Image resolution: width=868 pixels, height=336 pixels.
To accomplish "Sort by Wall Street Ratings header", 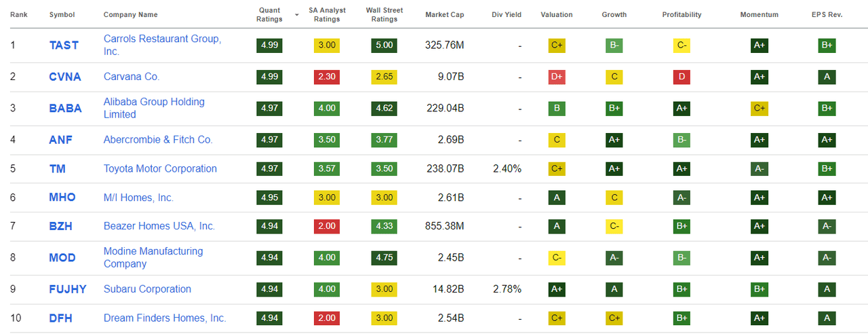I will pos(384,14).
